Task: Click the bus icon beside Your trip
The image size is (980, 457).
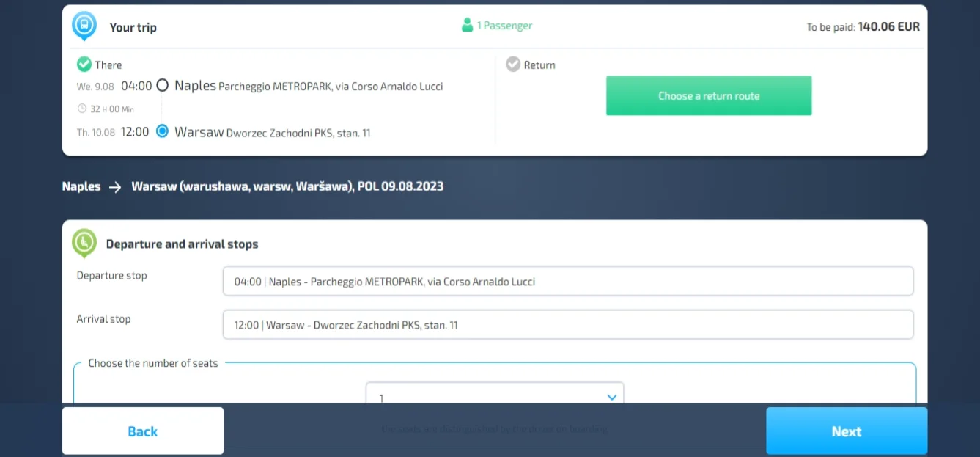Action: click(84, 26)
